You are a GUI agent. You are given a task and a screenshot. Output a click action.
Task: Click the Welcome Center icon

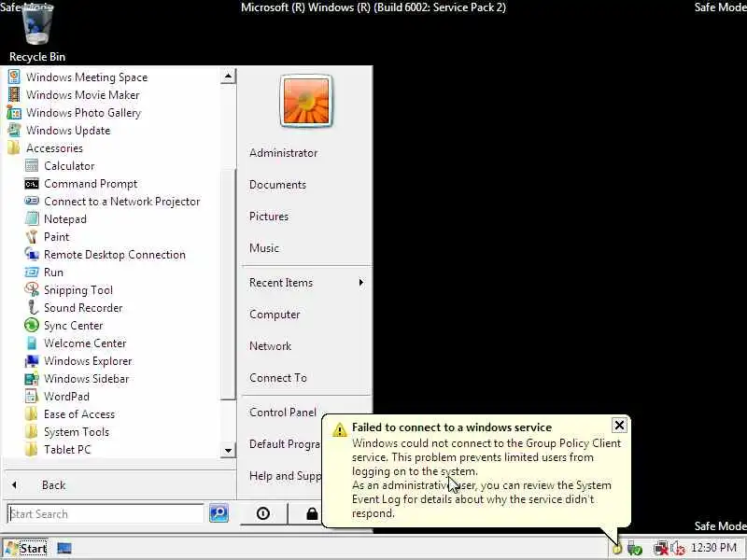tap(32, 343)
